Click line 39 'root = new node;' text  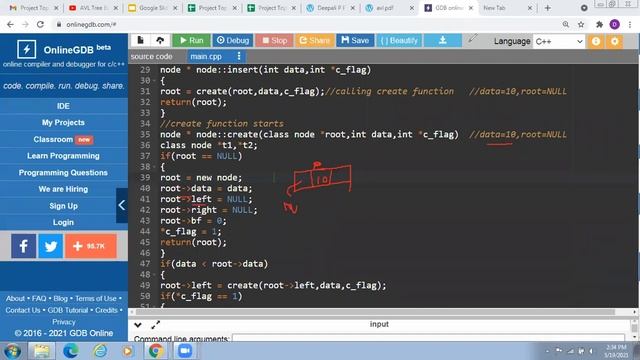click(201, 178)
